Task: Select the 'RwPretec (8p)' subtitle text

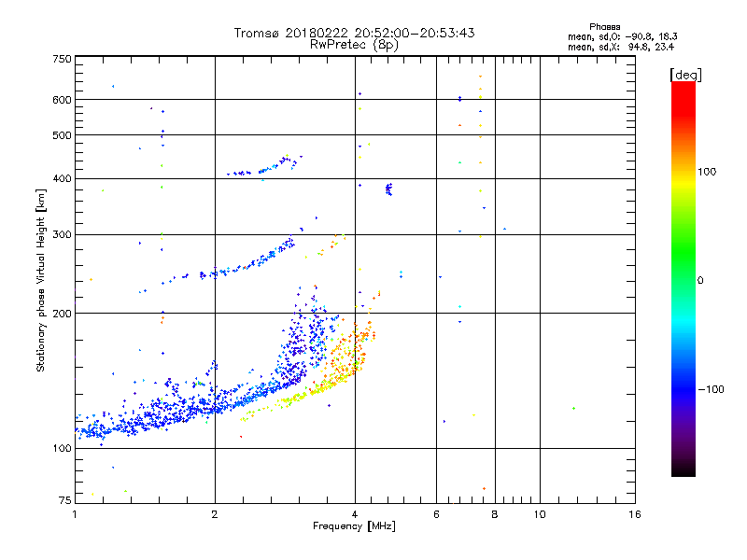Action: click(354, 45)
